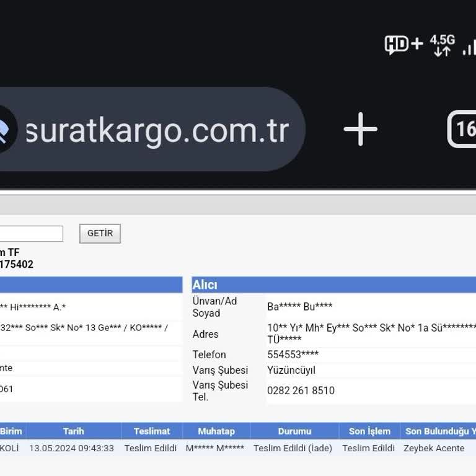Select branch phone 0282 261 8510

(301, 390)
